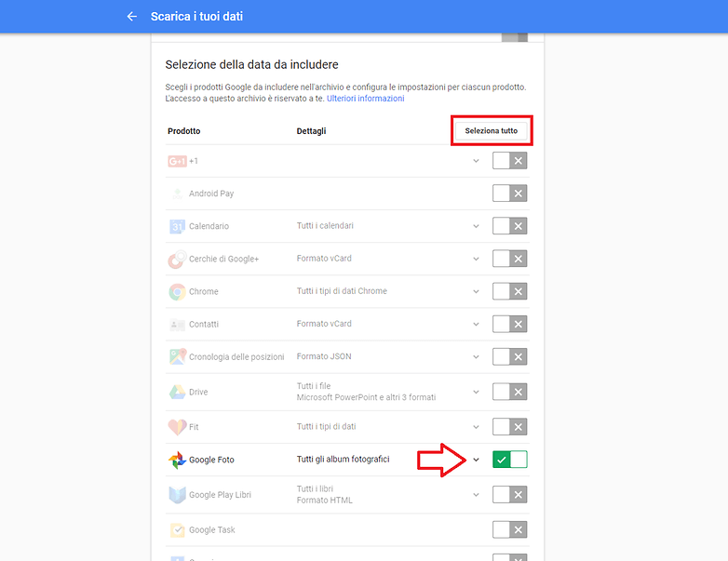Enable the Calendario switch
The height and width of the screenshot is (561, 728).
pyautogui.click(x=510, y=226)
